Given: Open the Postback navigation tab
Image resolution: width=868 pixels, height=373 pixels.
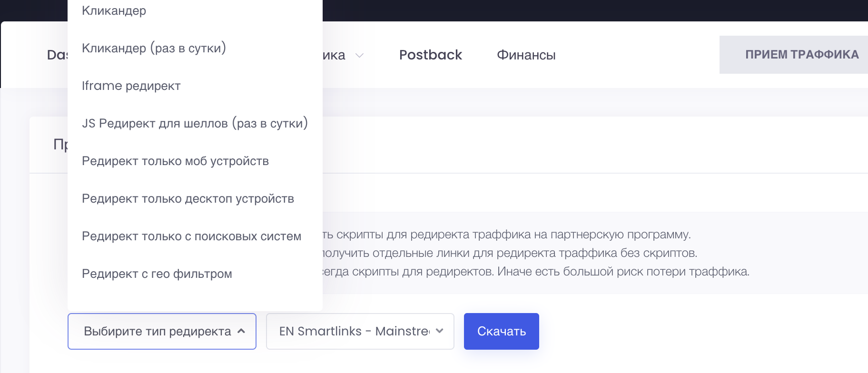Looking at the screenshot, I should pyautogui.click(x=430, y=55).
